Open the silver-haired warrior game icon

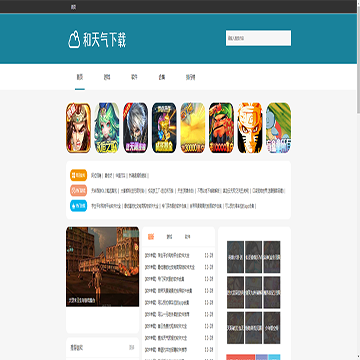(x=135, y=128)
